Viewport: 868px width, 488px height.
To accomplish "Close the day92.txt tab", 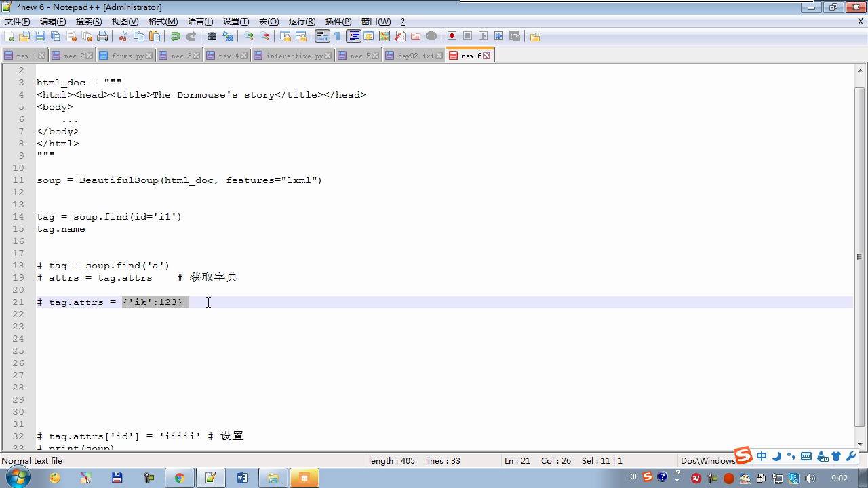I will click(x=439, y=56).
